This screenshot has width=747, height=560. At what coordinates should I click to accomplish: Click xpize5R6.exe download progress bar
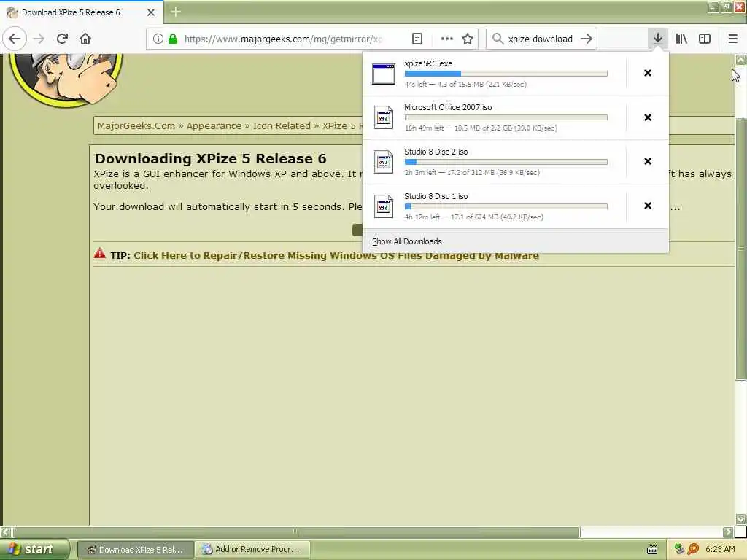tap(506, 74)
